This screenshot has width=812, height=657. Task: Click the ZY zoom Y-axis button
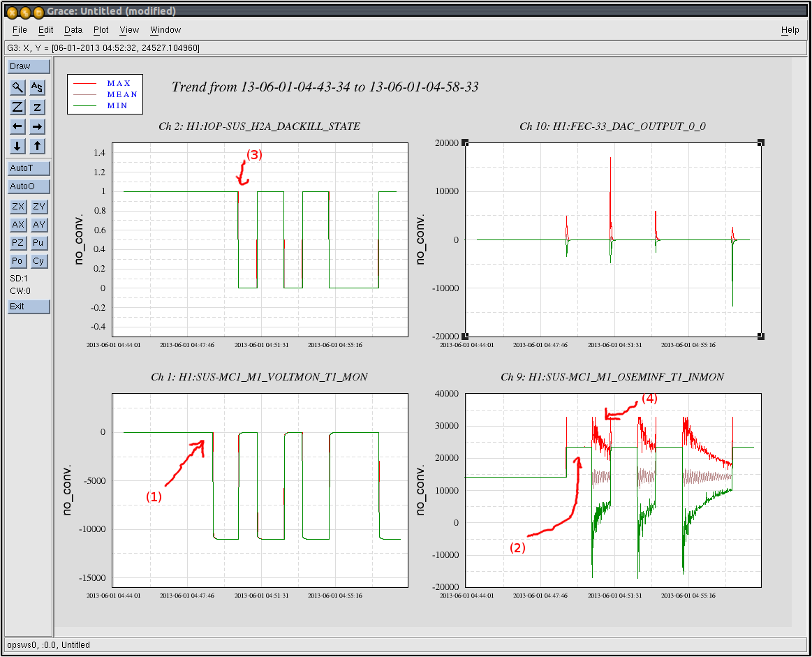click(39, 207)
